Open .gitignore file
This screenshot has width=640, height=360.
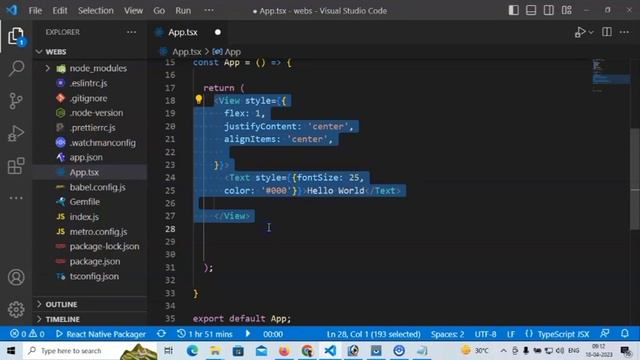(88, 98)
